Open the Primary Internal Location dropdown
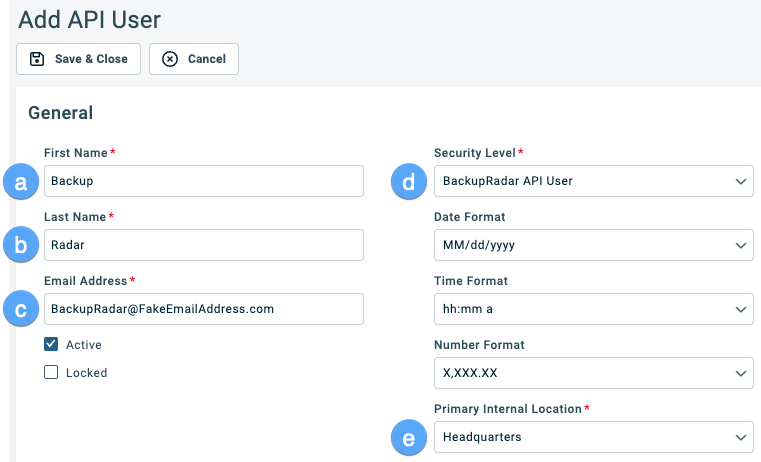The height and width of the screenshot is (462, 761). (594, 437)
